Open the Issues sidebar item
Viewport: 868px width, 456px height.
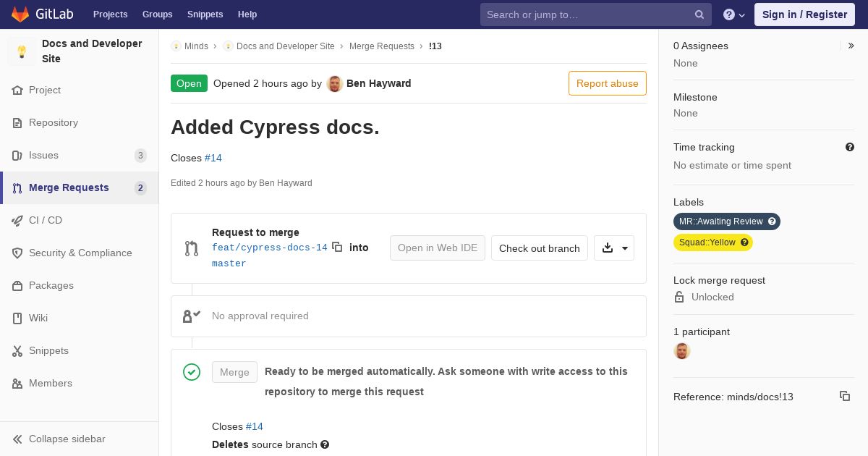pyautogui.click(x=80, y=156)
